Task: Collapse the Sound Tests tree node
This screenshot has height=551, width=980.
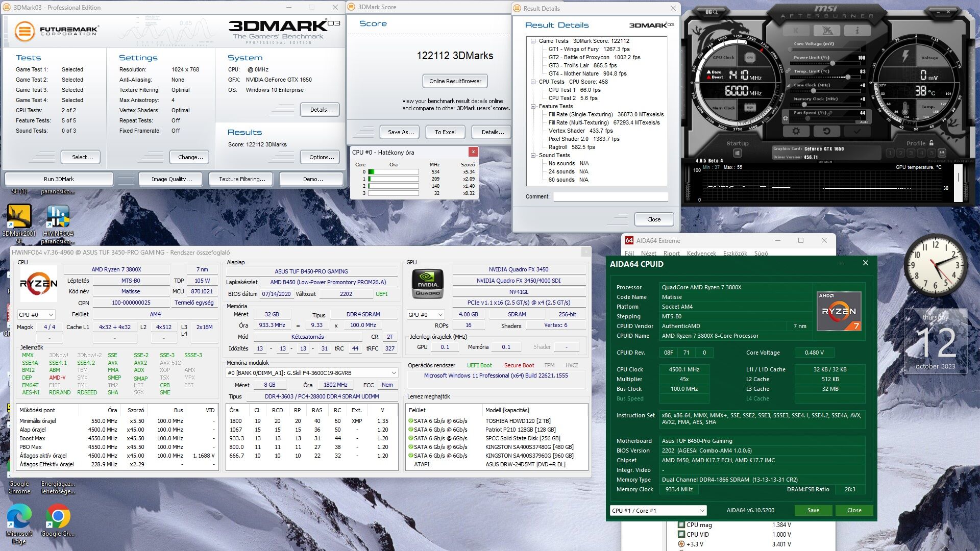Action: [533, 155]
